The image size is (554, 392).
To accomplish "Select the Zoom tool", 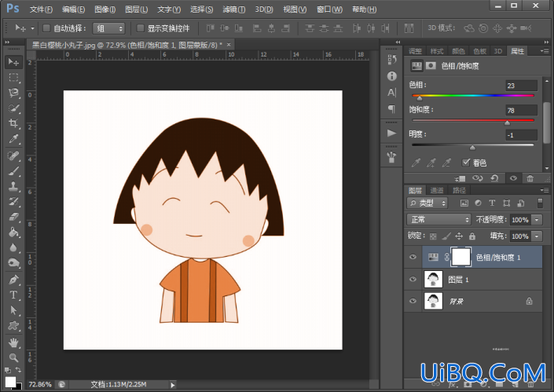I will (13, 357).
